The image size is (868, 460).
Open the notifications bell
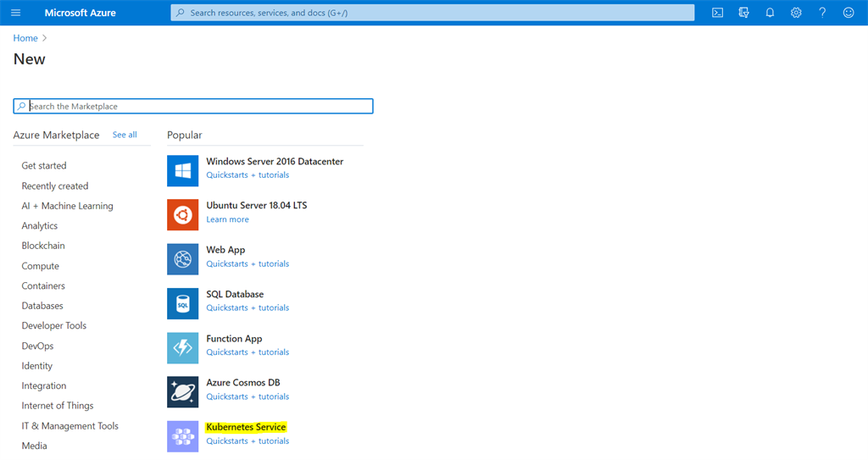click(770, 12)
